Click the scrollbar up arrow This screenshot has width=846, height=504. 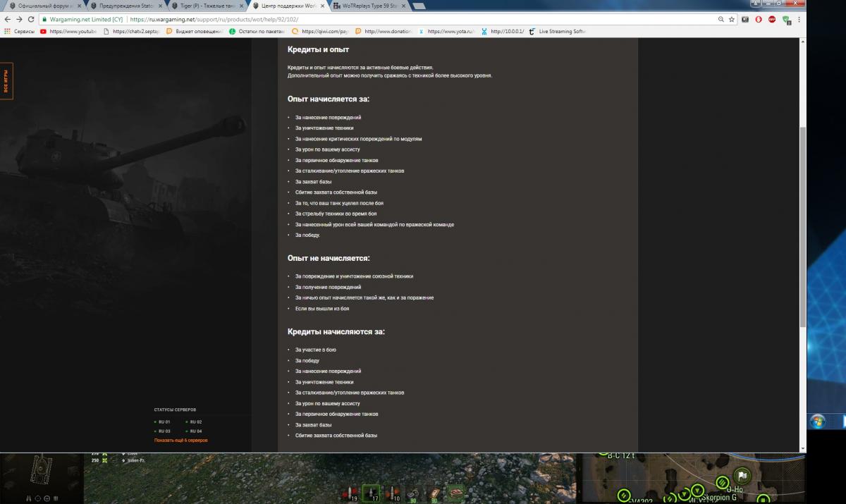tap(803, 42)
